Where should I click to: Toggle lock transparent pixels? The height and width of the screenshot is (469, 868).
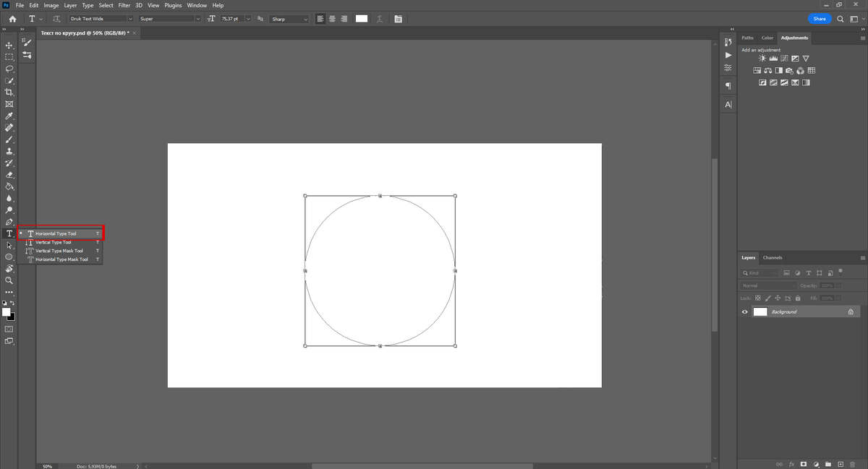click(x=758, y=298)
